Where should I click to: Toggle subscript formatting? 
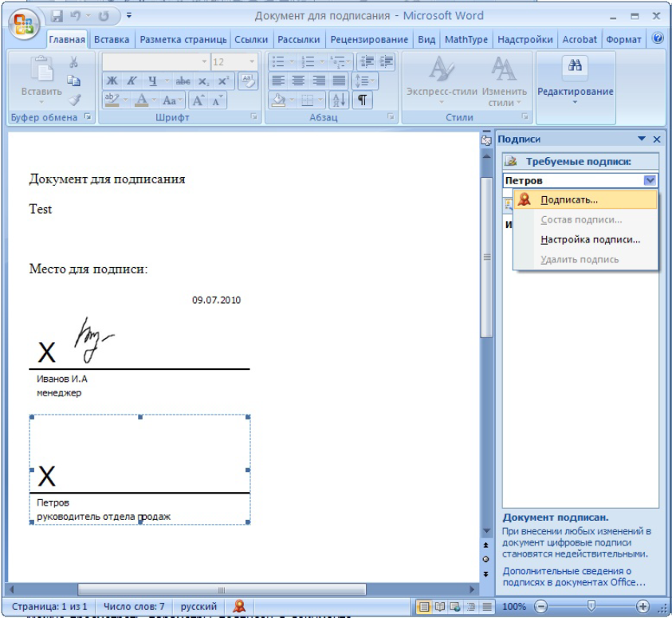click(203, 81)
